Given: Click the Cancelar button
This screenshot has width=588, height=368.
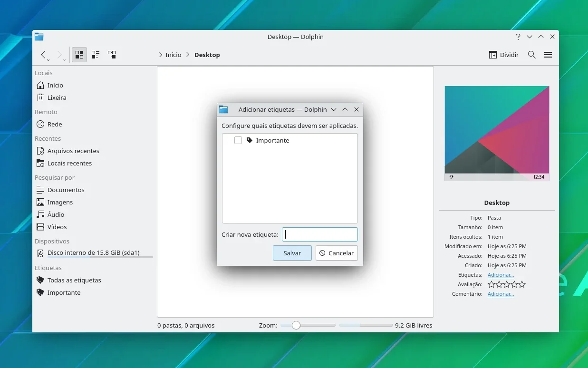Looking at the screenshot, I should 337,253.
